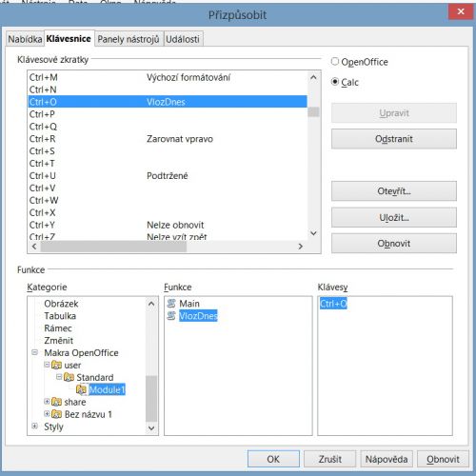
Task: Click Kategorie list scroll down arrow
Action: coord(151,428)
